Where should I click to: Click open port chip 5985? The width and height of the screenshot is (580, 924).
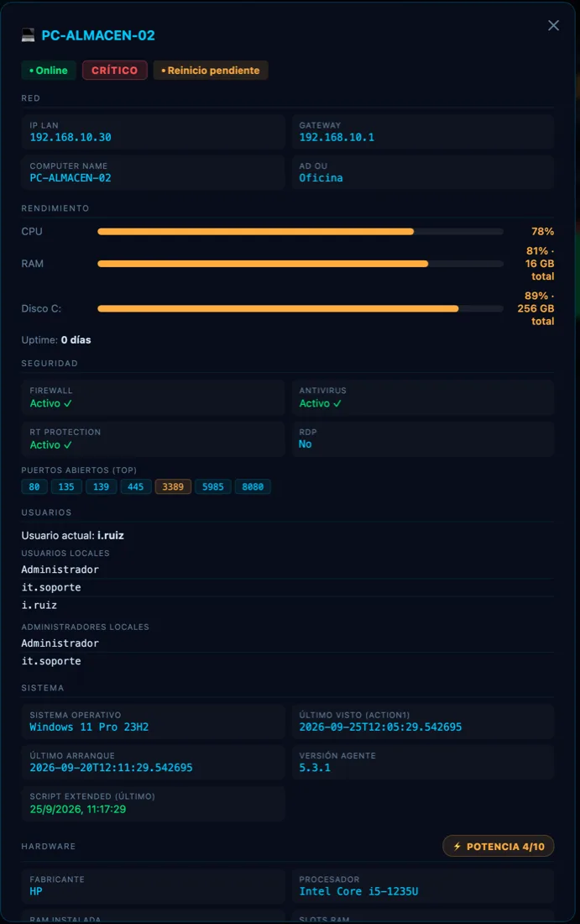(212, 486)
